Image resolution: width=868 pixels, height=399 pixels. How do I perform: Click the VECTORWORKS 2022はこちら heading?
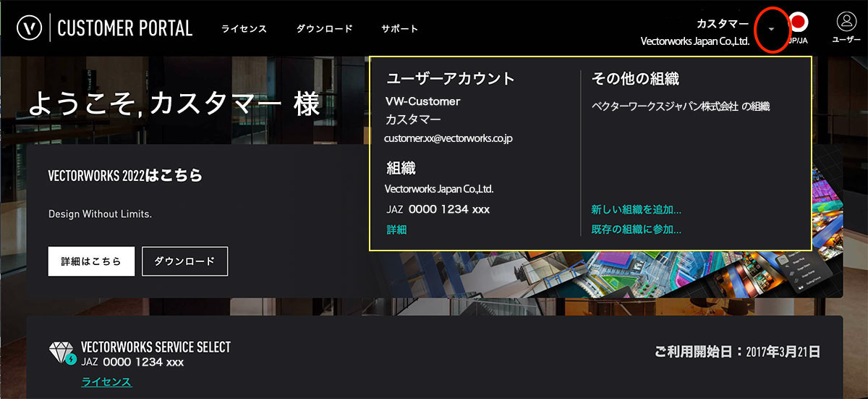point(125,175)
